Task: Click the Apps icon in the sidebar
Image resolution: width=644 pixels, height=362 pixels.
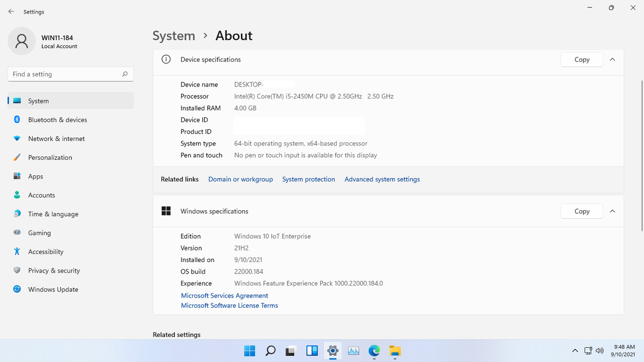Action: pyautogui.click(x=17, y=176)
